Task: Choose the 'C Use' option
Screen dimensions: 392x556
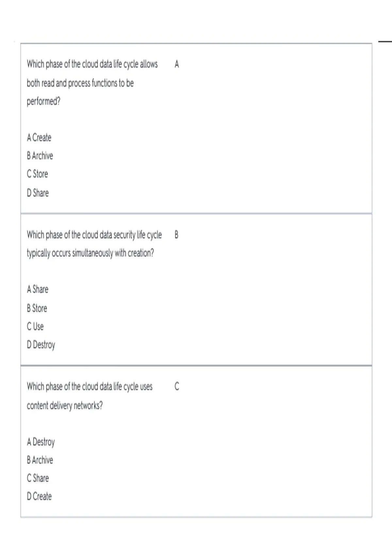Action: (x=35, y=326)
